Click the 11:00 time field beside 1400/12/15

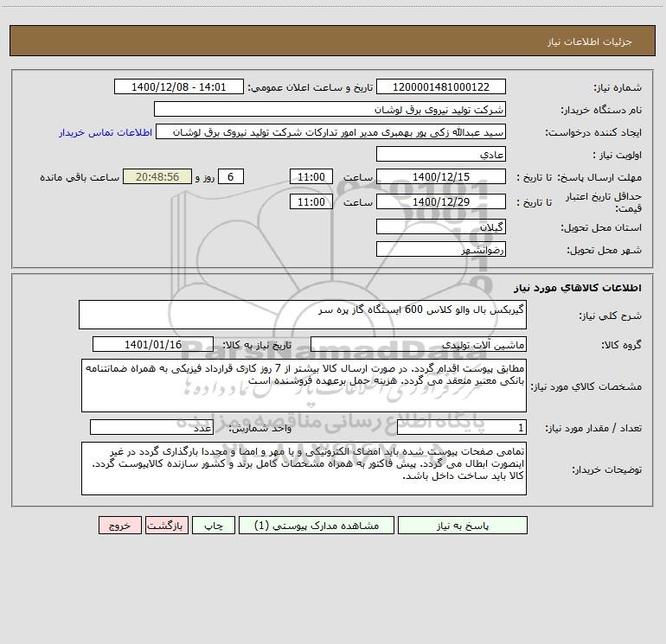tap(311, 176)
